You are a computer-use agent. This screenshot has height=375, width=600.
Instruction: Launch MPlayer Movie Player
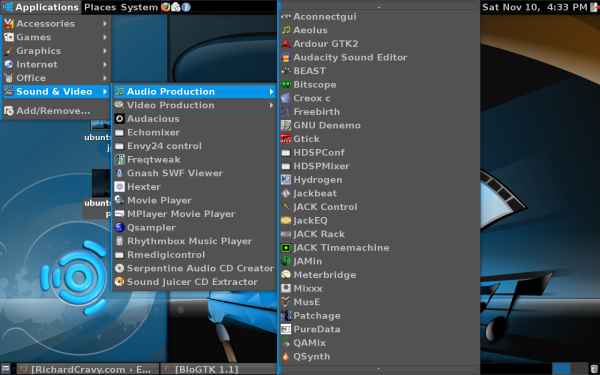pyautogui.click(x=195, y=214)
